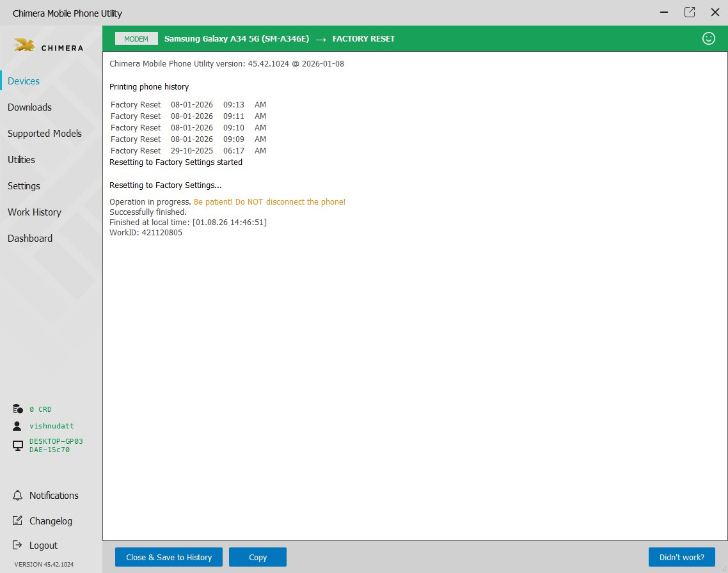The width and height of the screenshot is (728, 573).
Task: Open the Utilities page
Action: (x=21, y=160)
